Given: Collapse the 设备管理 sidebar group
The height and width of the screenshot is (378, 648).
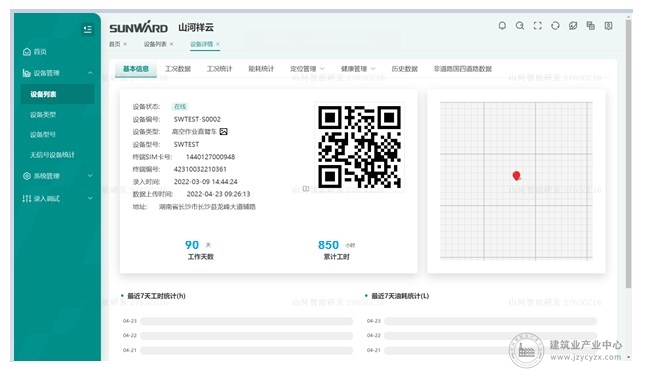Looking at the screenshot, I should click(x=90, y=73).
